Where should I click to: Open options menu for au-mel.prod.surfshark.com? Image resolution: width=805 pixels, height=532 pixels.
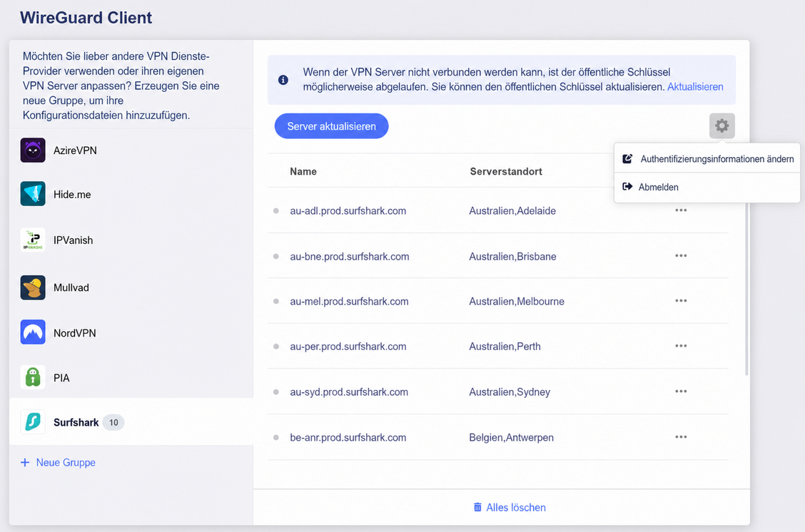tap(681, 301)
